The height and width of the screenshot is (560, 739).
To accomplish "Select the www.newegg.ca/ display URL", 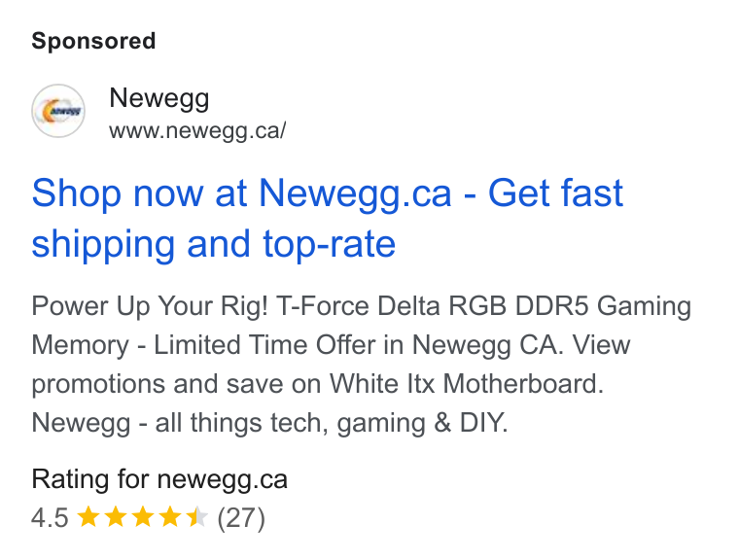I will point(197,131).
